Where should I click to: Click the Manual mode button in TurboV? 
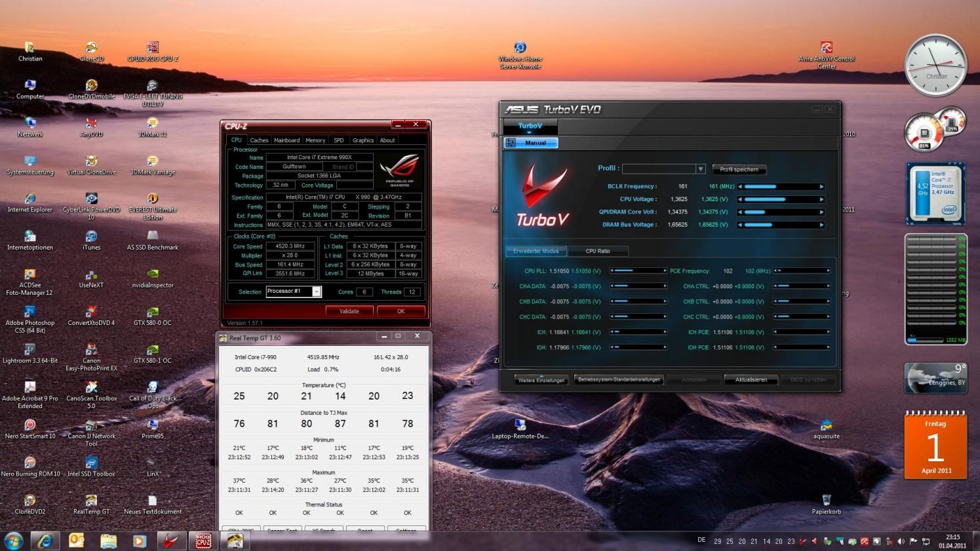click(x=531, y=143)
